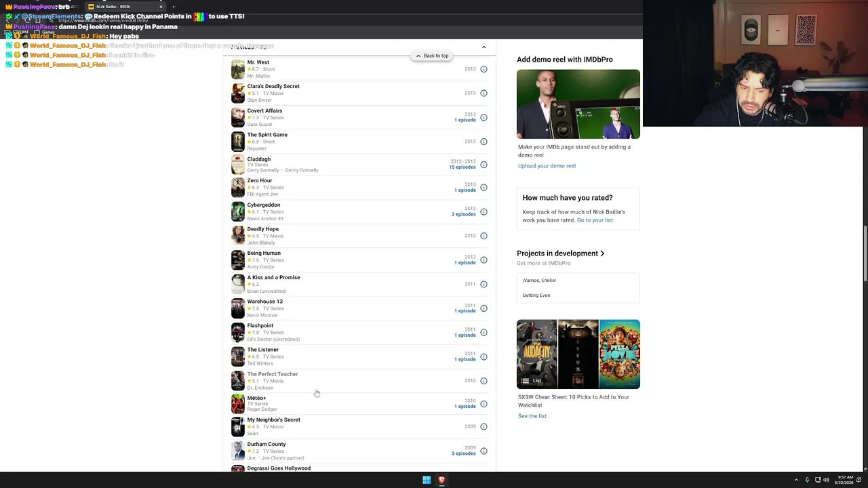
Task: View info for My Neighbor's Secret
Action: [x=484, y=427]
